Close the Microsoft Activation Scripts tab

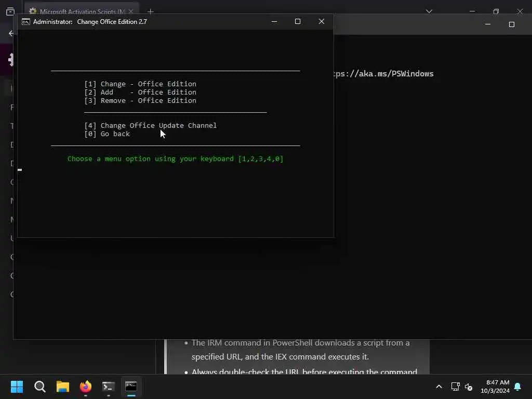[130, 11]
